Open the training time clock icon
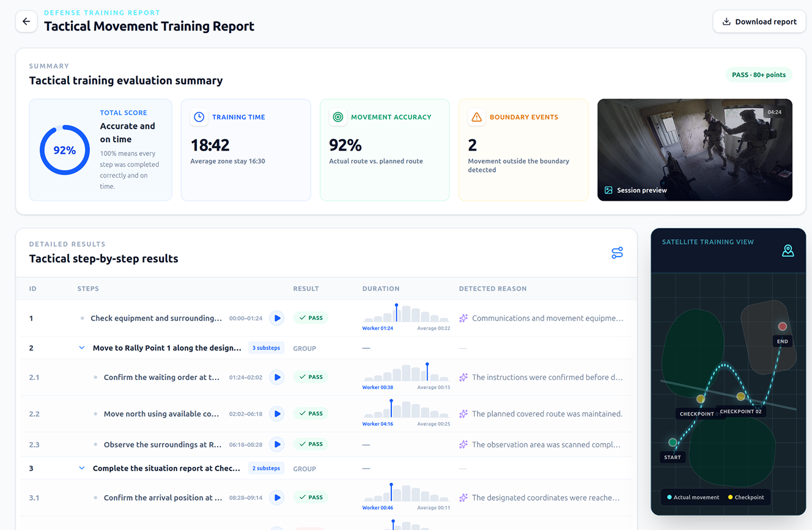The image size is (812, 530). pyautogui.click(x=199, y=117)
